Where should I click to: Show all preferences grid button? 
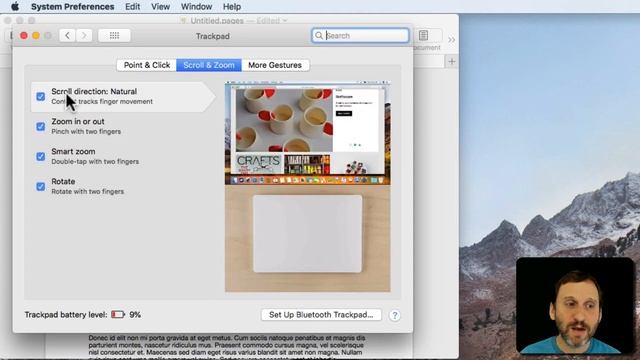pos(114,36)
